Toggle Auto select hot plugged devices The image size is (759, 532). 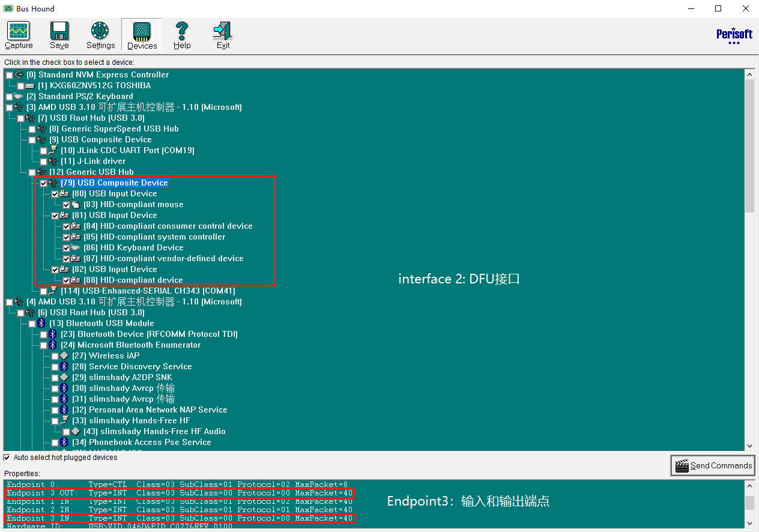[7, 458]
